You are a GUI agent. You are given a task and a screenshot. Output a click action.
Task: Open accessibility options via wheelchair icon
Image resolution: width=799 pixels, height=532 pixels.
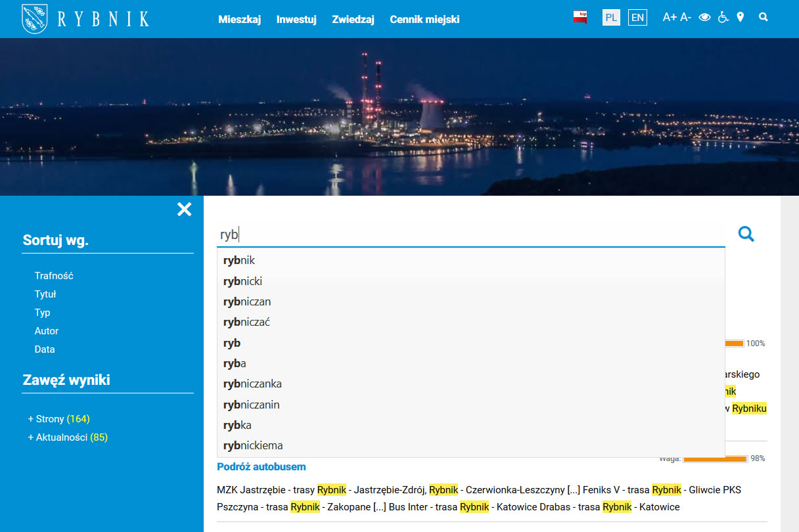[x=723, y=17]
